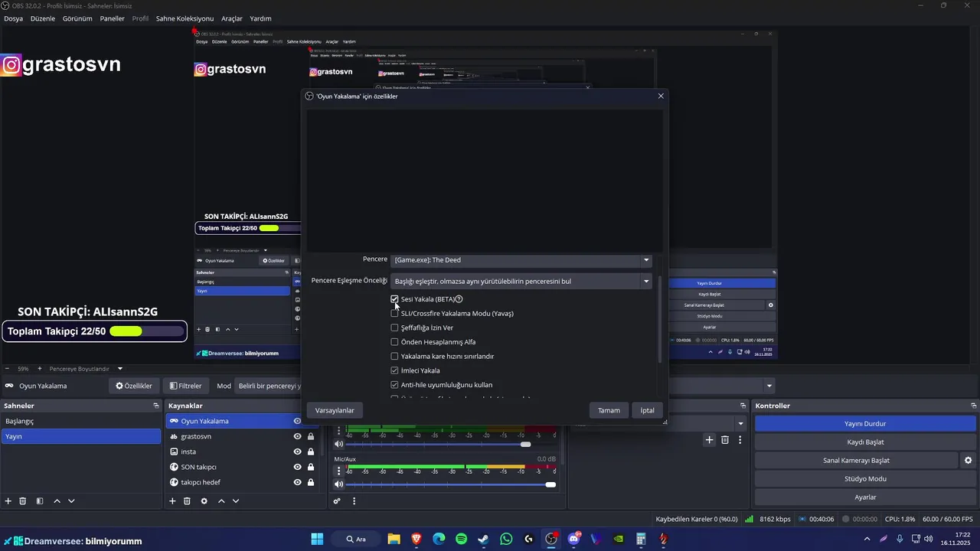Stop streaming with Yayını Durdur
This screenshot has height=551, width=980.
tap(865, 423)
